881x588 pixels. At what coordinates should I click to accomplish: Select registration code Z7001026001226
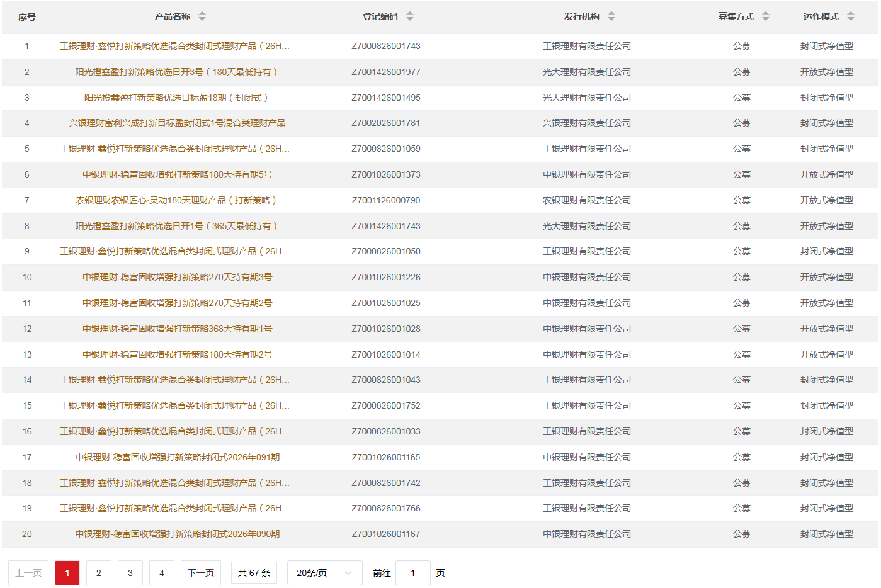coord(386,277)
